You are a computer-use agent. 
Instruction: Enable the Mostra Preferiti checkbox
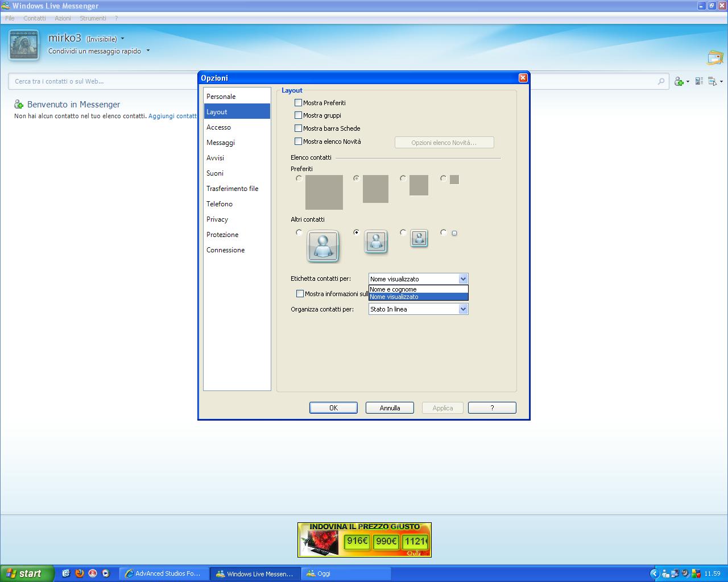[298, 103]
